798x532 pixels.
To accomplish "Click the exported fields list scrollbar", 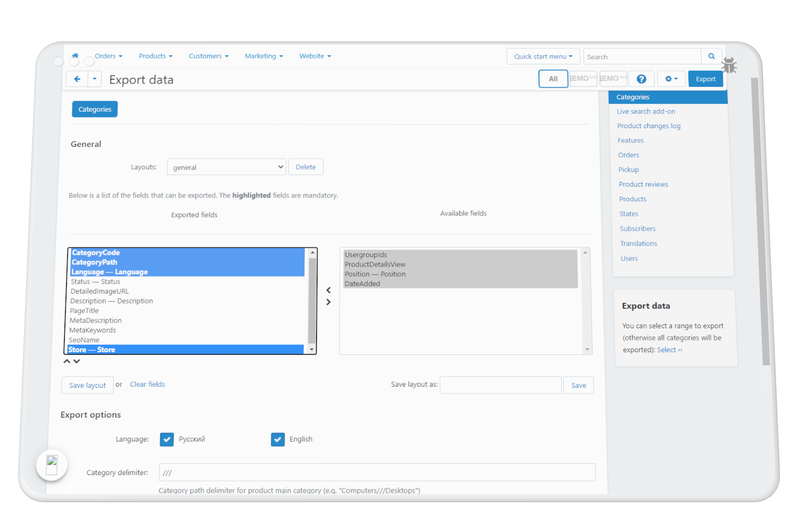I will [x=312, y=301].
